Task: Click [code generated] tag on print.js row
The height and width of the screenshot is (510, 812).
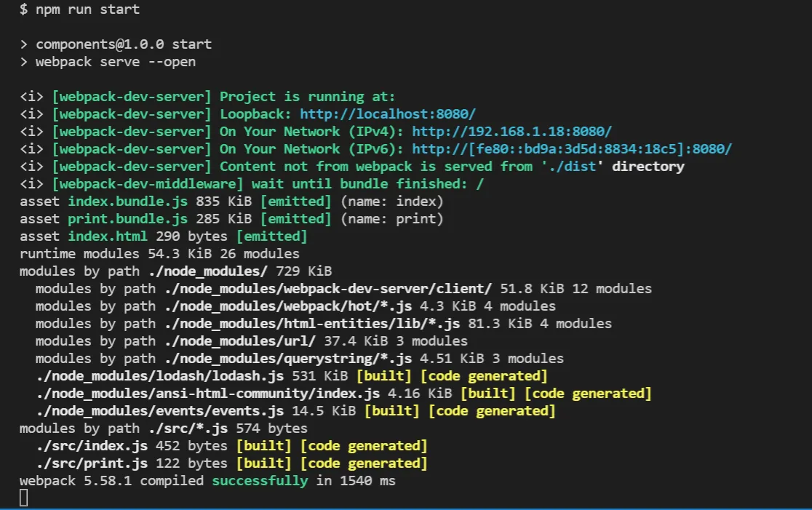Action: coord(364,464)
